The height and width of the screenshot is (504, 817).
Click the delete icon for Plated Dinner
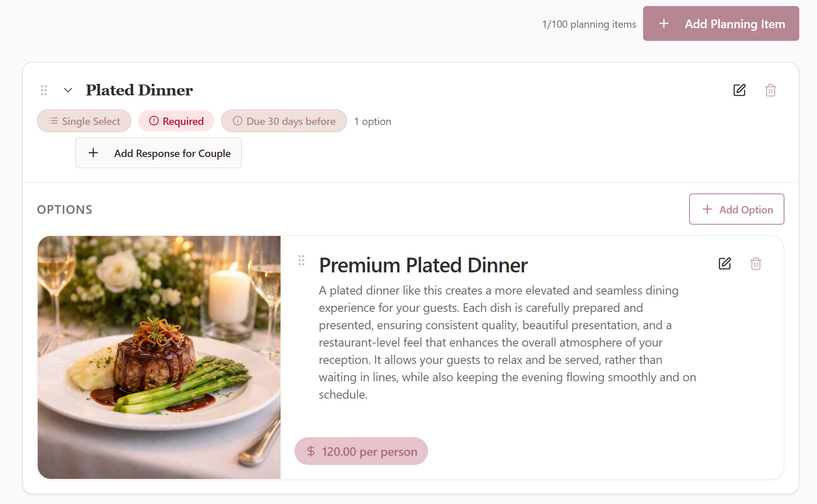pyautogui.click(x=771, y=90)
